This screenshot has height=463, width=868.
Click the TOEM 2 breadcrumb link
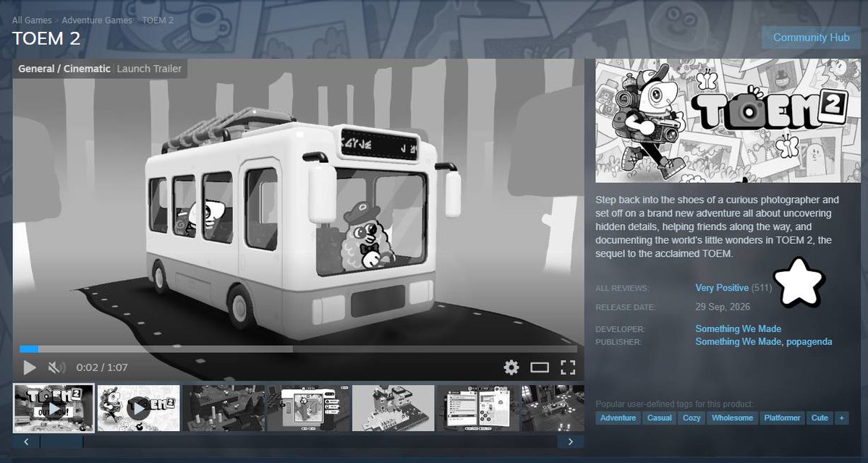158,20
